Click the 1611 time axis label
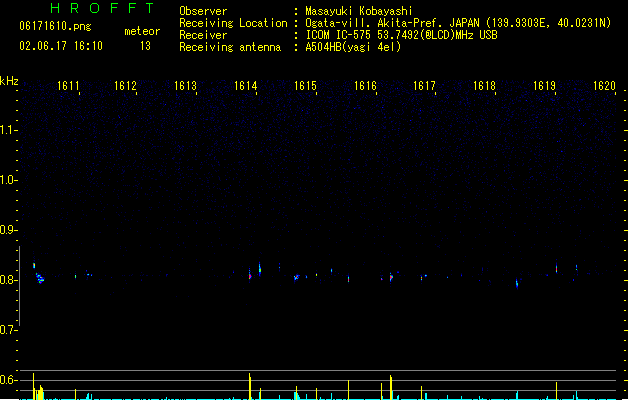 click(x=68, y=86)
